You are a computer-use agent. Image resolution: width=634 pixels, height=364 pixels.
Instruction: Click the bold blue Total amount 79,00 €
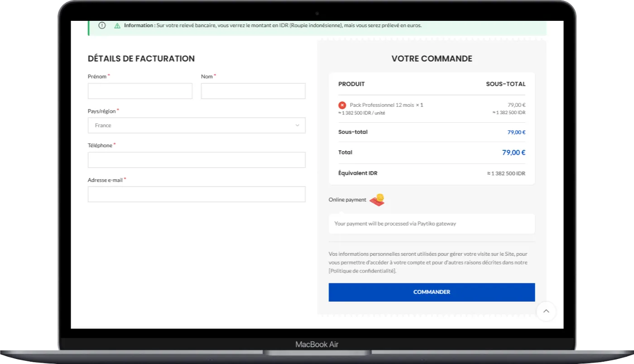coord(514,153)
